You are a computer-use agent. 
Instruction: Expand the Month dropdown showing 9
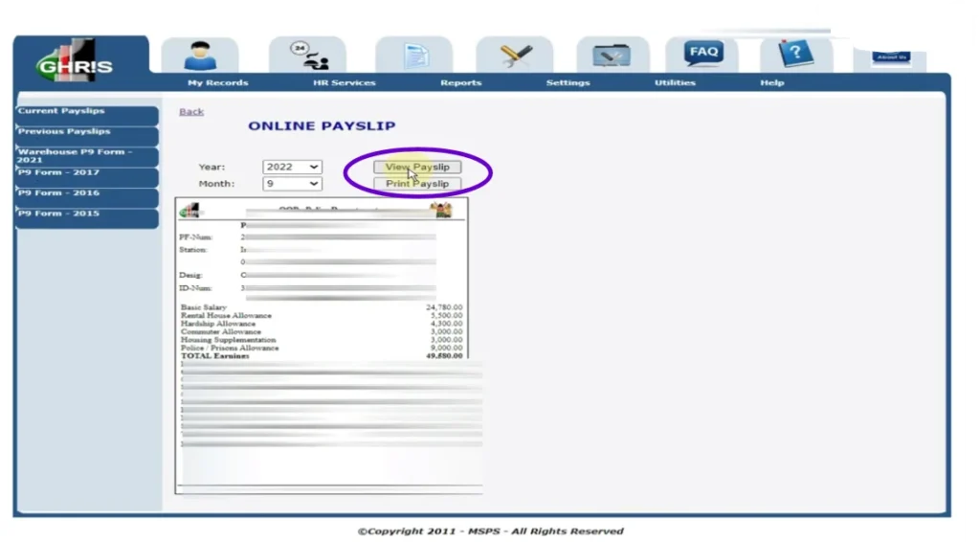(292, 184)
